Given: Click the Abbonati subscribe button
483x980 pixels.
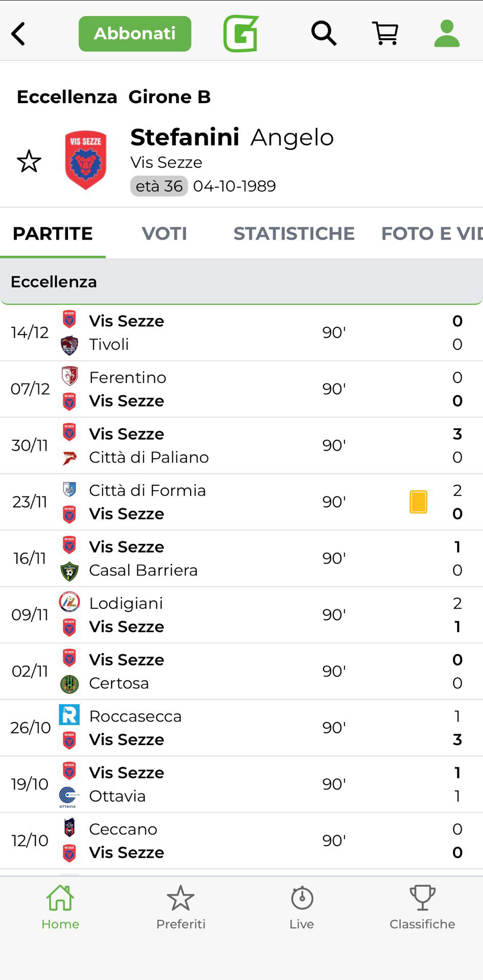Looking at the screenshot, I should coord(135,34).
